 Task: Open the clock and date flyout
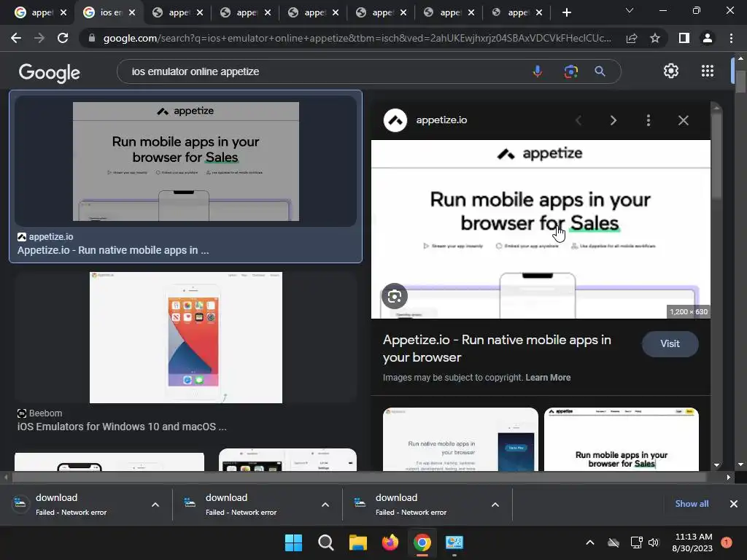(x=693, y=542)
